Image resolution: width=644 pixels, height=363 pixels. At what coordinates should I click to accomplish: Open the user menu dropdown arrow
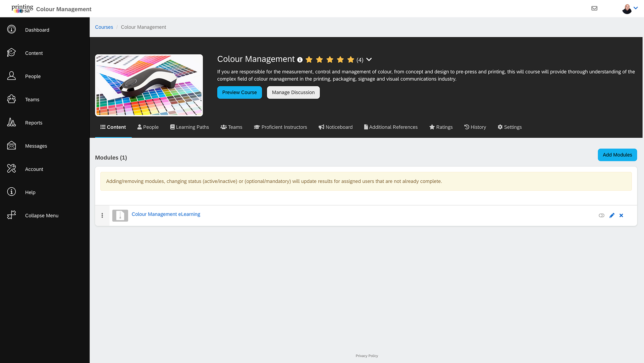click(x=636, y=8)
